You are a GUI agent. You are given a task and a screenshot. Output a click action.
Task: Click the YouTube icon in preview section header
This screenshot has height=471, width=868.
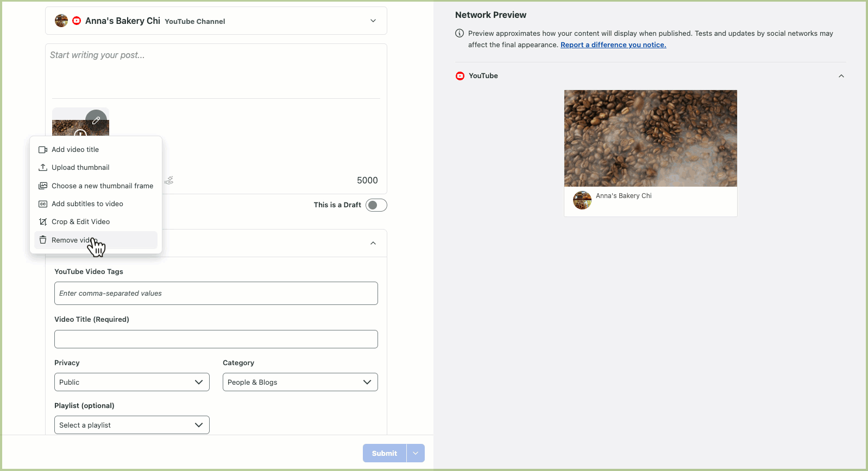tap(460, 76)
